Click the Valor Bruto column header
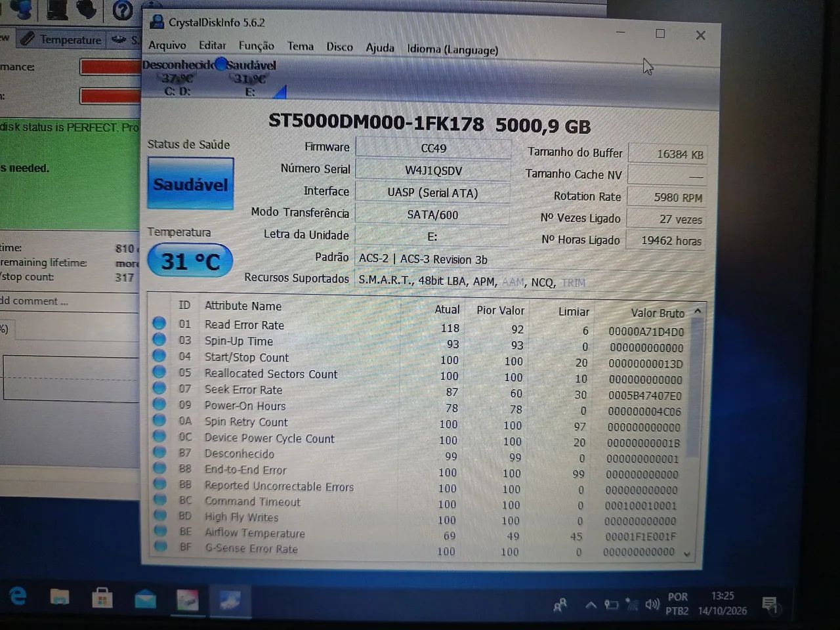Screen dimensions: 840x630 pos(658,313)
